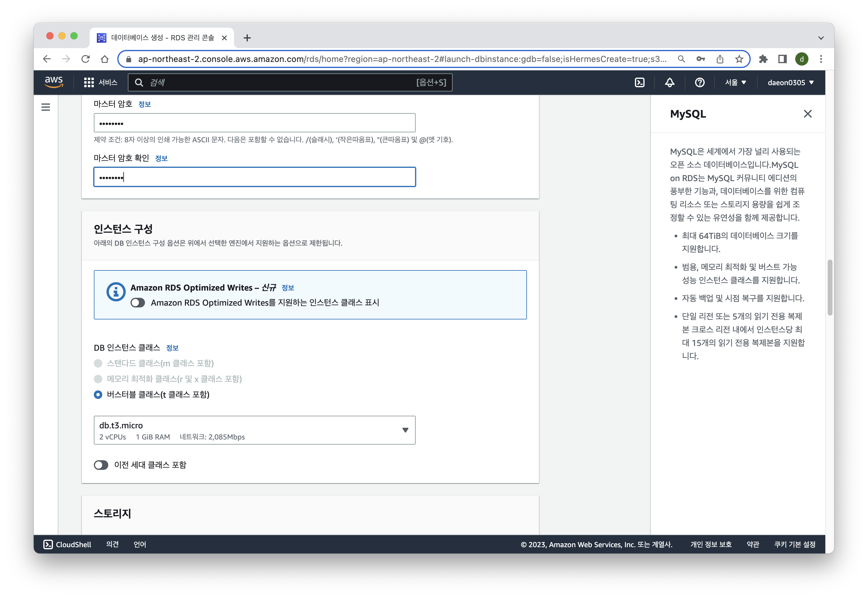
Task: Bookmark this page with star icon
Action: [739, 59]
